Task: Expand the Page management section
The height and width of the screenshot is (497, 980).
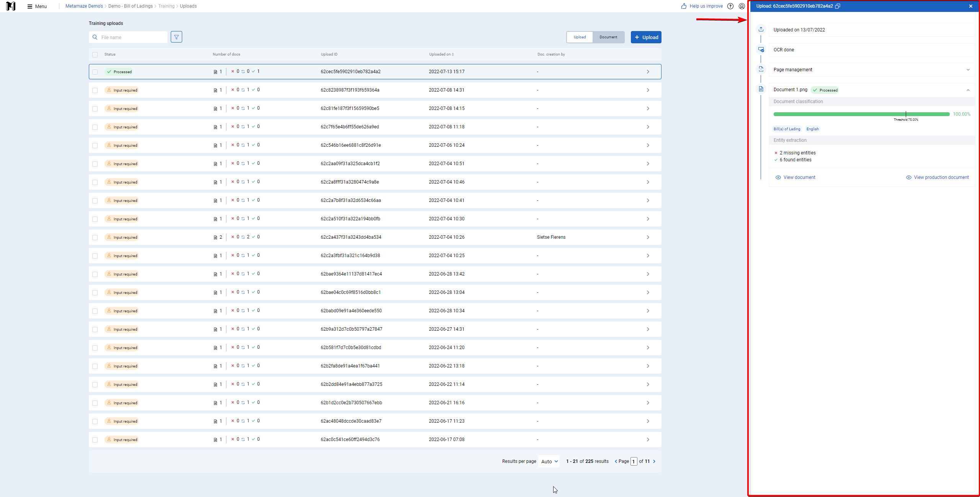Action: tap(968, 70)
